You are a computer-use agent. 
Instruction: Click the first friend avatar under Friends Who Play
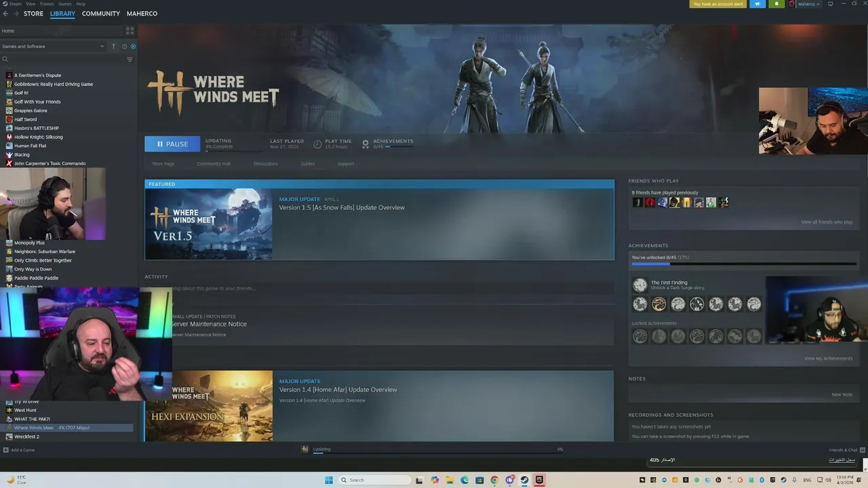[637, 202]
